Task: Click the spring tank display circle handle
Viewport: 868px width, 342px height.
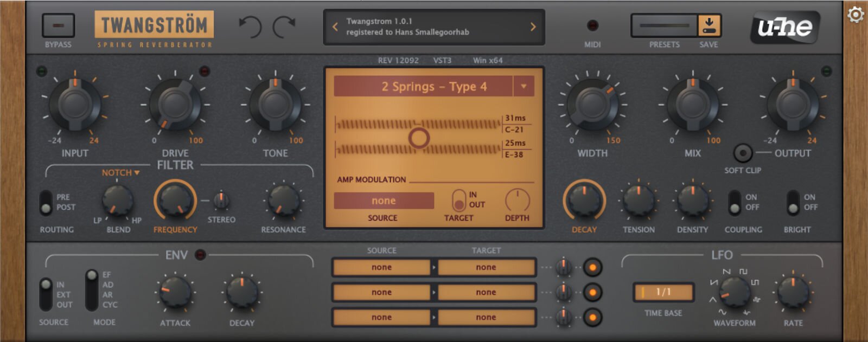Action: [419, 138]
